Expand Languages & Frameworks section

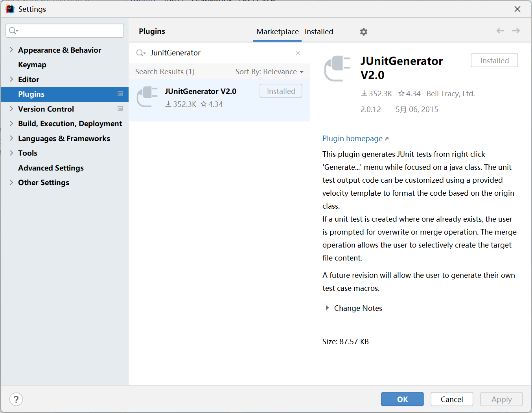click(x=11, y=138)
